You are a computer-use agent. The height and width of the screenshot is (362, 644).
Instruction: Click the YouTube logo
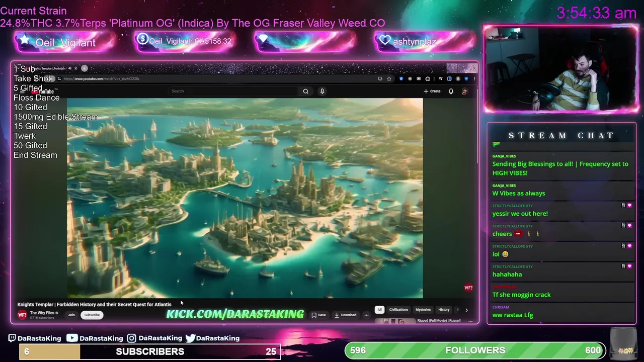[x=43, y=92]
